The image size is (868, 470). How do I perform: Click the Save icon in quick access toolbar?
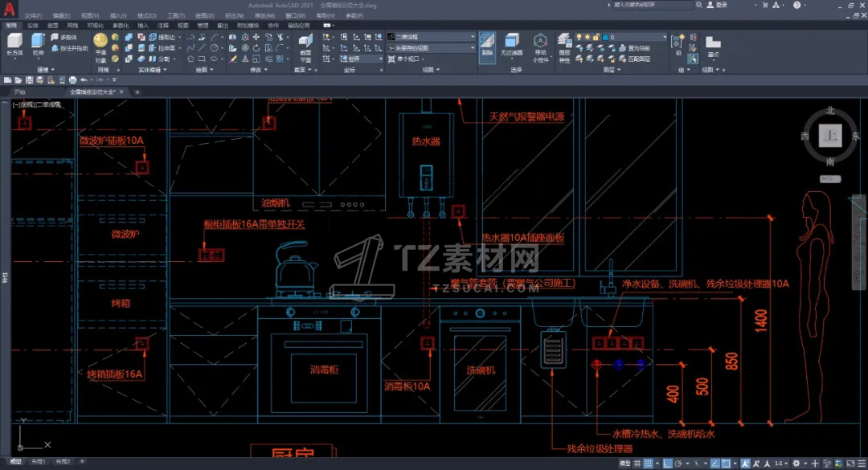29,80
